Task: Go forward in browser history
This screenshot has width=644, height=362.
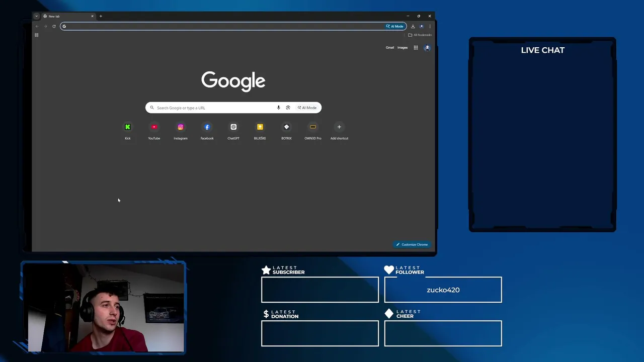Action: coord(45,26)
